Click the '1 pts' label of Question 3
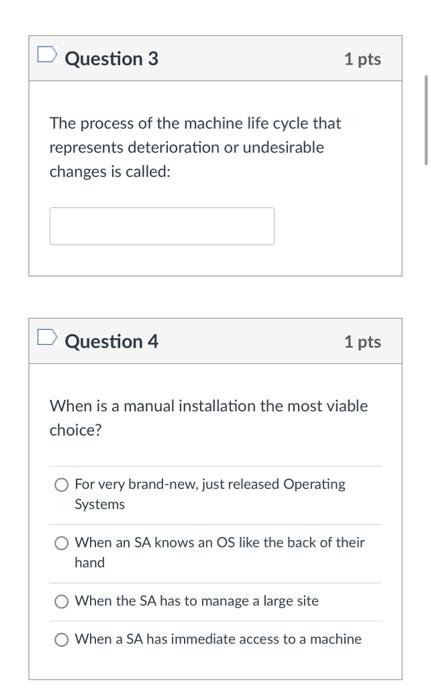Image resolution: width=431 pixels, height=700 pixels. (x=362, y=59)
